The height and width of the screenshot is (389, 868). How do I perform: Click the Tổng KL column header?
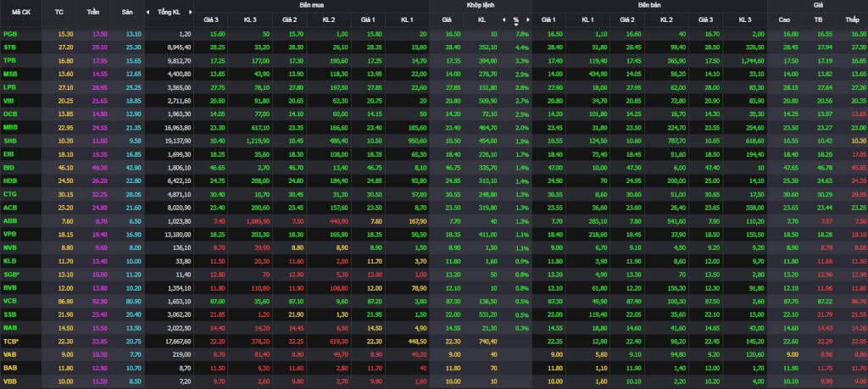pos(169,12)
